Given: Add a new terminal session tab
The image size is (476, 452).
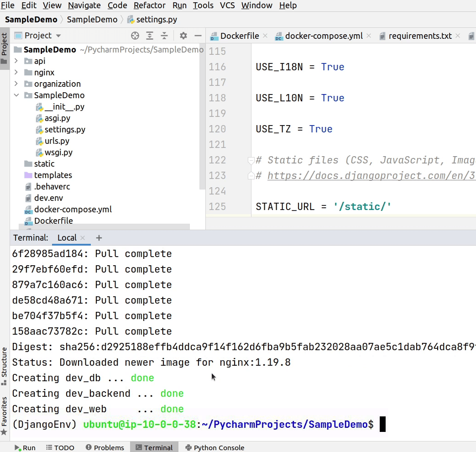Looking at the screenshot, I should click(99, 237).
